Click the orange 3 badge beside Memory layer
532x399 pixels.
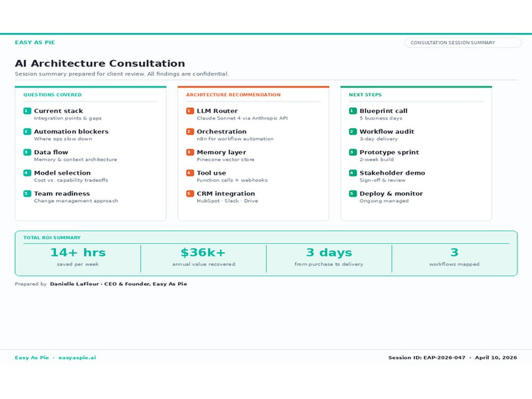pyautogui.click(x=190, y=152)
